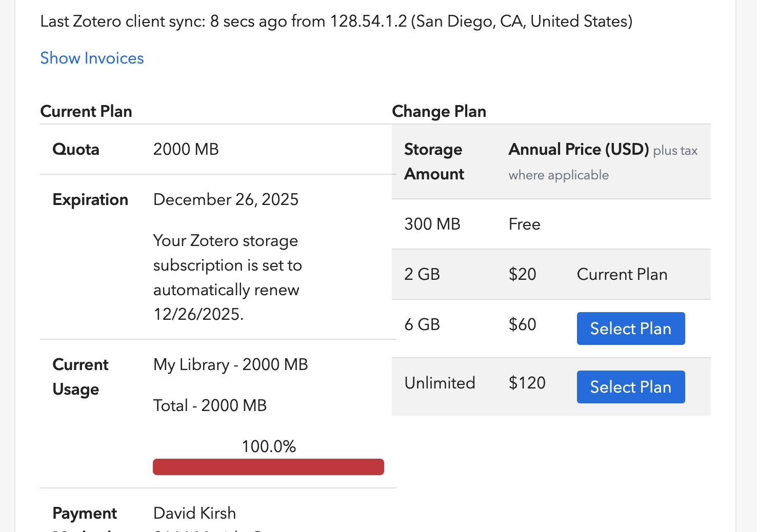Click the December 26, 2025 expiration date
The height and width of the screenshot is (532, 757).
[x=226, y=199]
